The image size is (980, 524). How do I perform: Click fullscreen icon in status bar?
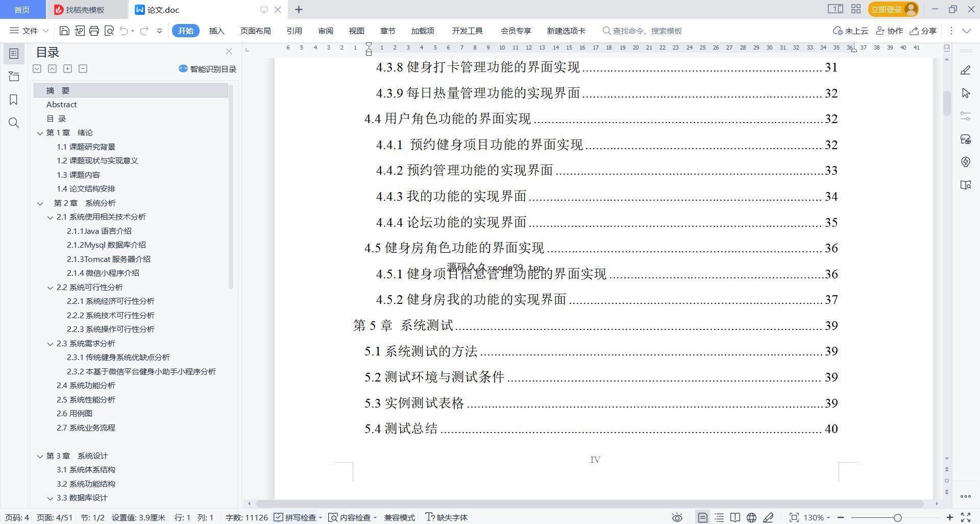(966, 517)
